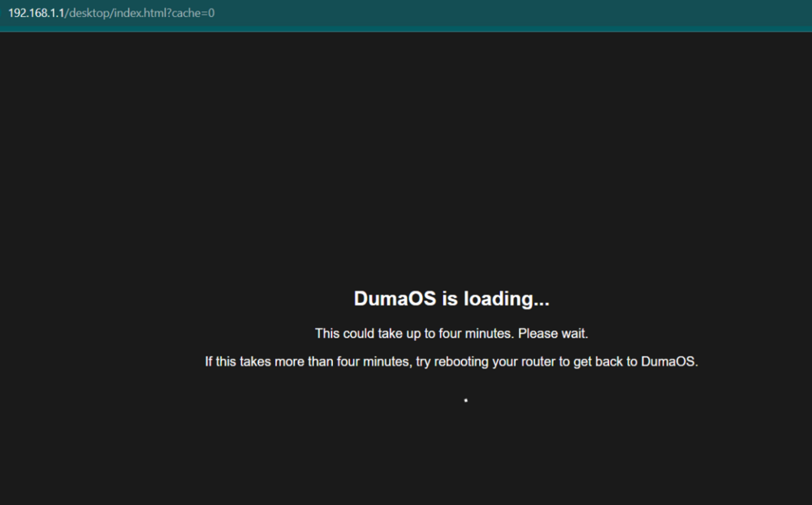Click the word "This" starting the first message
The image size is (812, 505).
pyautogui.click(x=328, y=334)
